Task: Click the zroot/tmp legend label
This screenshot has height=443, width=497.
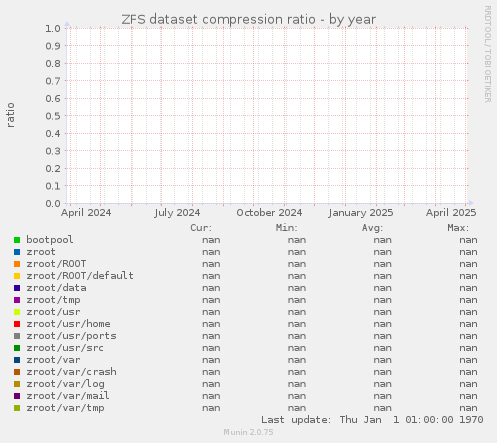Action: tap(53, 300)
